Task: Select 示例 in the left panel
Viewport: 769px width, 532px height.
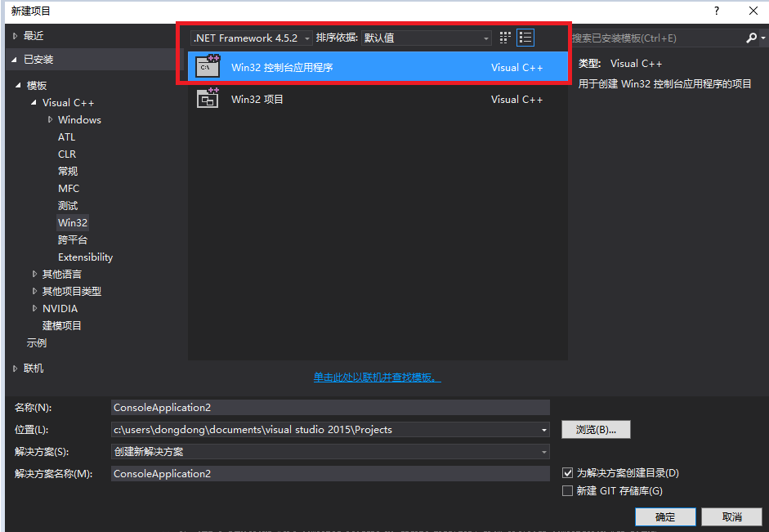Action: (37, 342)
